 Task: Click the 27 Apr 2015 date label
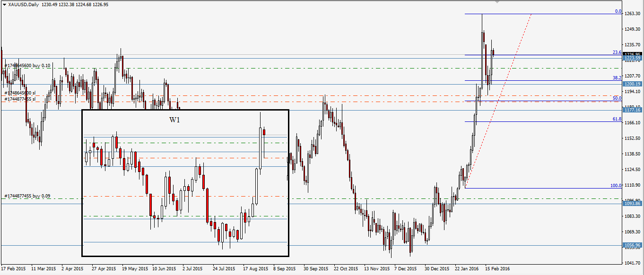coord(104,269)
